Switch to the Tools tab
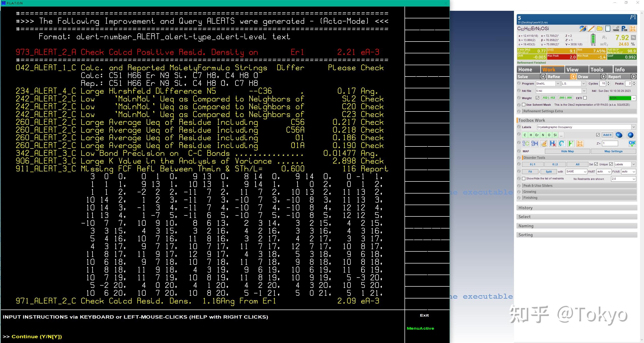Screen dimensions: 644x343 click(600, 70)
